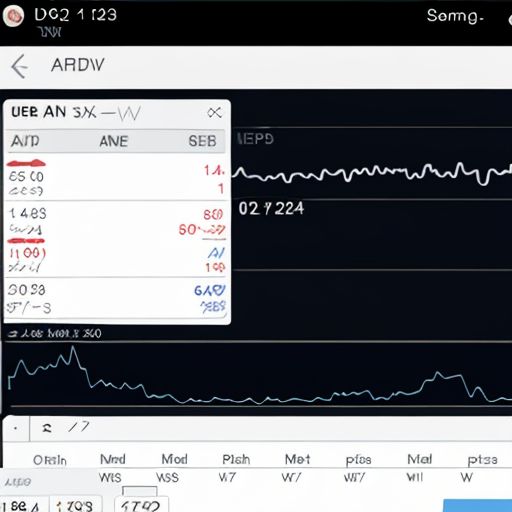Click the label above the lower chart
The image size is (512, 512).
[55, 333]
